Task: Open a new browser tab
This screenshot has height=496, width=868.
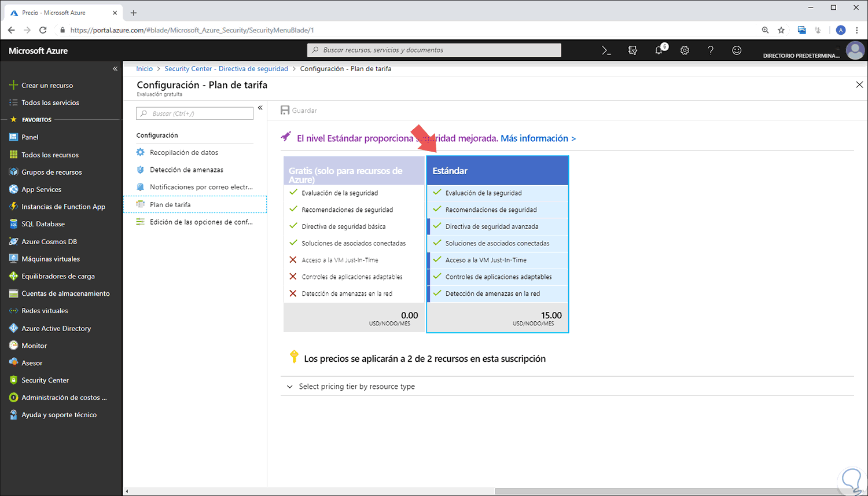Action: (134, 13)
